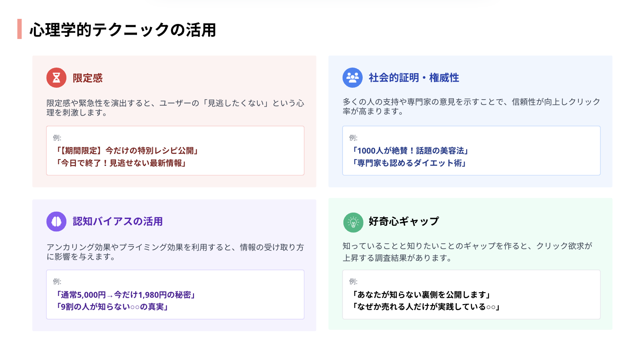Click the blue people group icon
644x361 pixels.
(352, 78)
